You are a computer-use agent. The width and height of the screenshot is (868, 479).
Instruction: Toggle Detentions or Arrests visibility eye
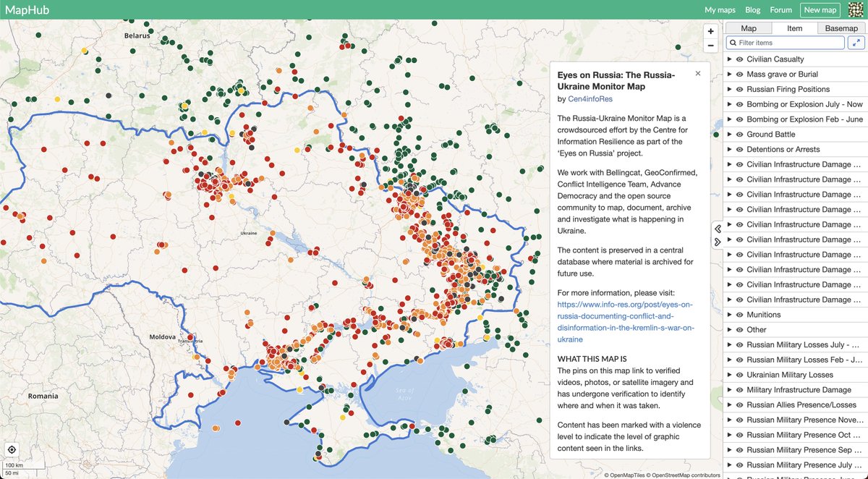(740, 150)
